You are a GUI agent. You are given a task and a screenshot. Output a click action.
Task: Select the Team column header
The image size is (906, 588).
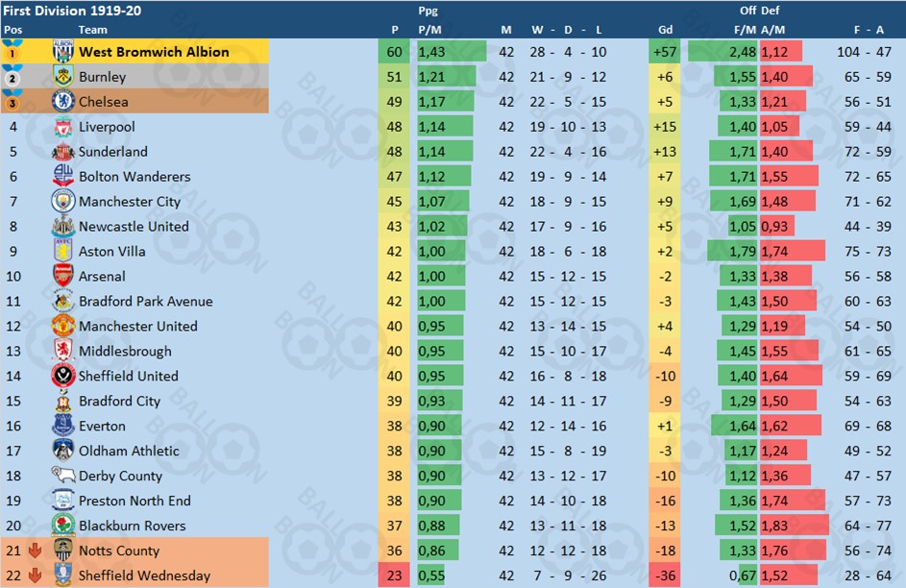(92, 30)
